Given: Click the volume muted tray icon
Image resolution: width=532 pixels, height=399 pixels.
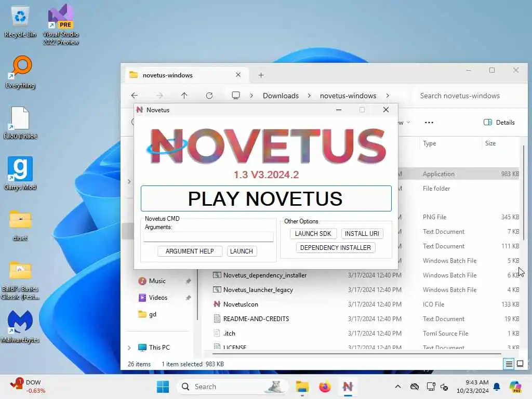Looking at the screenshot, I should 445,387.
